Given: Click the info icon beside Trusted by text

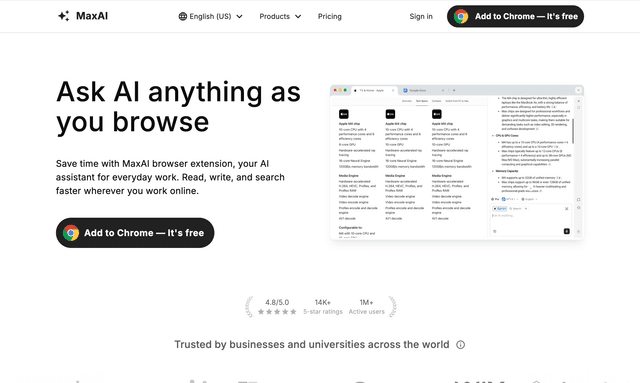Looking at the screenshot, I should (x=460, y=345).
